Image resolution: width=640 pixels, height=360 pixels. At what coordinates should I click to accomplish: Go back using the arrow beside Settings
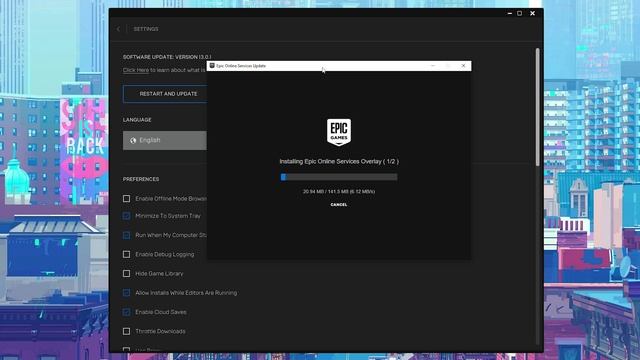(x=118, y=29)
